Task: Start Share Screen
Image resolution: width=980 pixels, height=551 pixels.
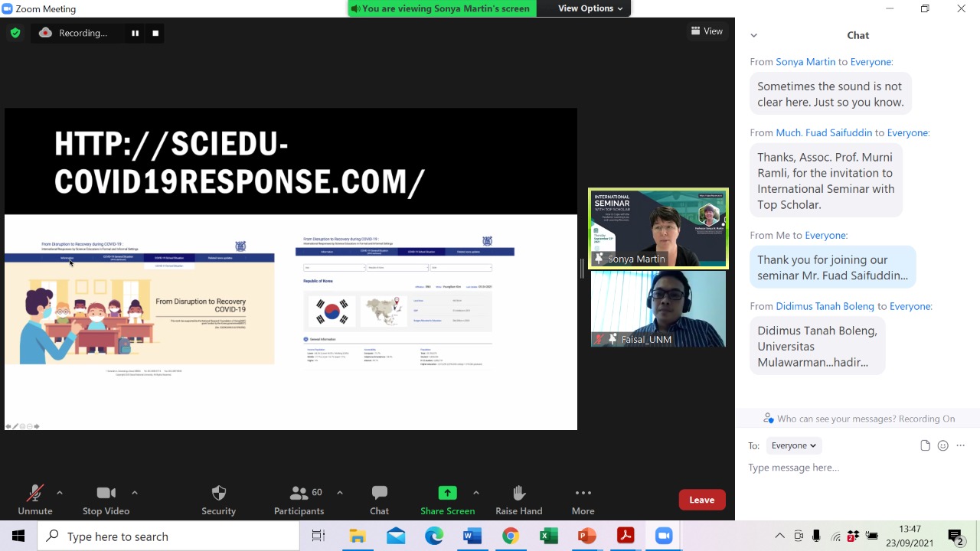Action: tap(447, 500)
